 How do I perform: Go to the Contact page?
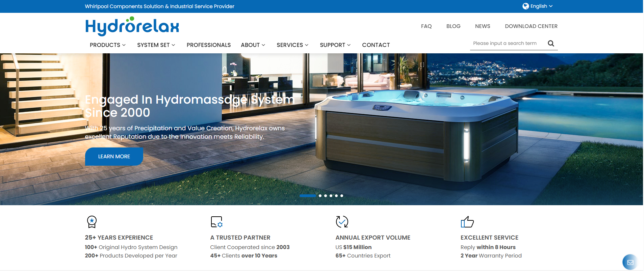376,45
